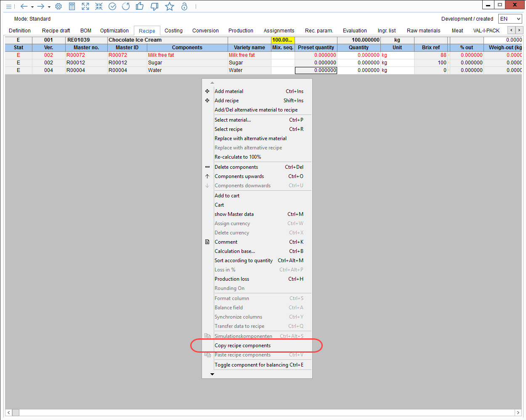The image size is (526, 420).
Task: Switch to the Recipe draft tab
Action: (x=56, y=31)
